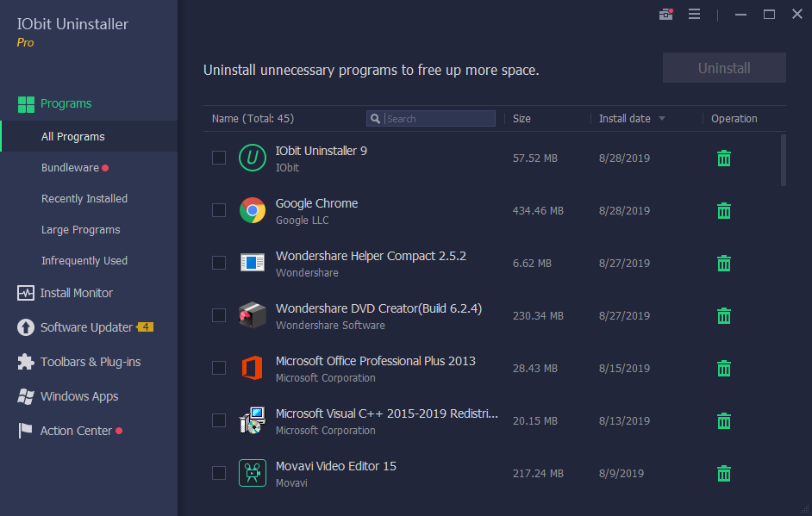Click the Wondershare Software publisher text
The height and width of the screenshot is (516, 812).
tap(330, 326)
